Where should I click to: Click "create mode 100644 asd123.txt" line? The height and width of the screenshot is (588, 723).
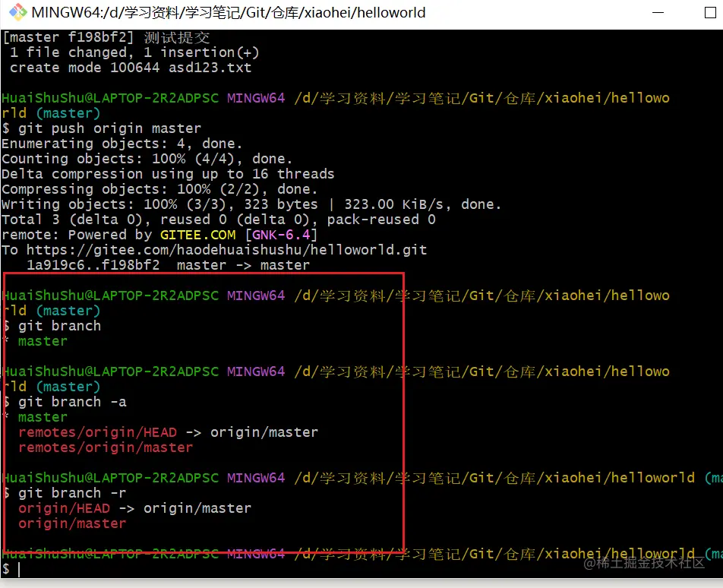(131, 68)
